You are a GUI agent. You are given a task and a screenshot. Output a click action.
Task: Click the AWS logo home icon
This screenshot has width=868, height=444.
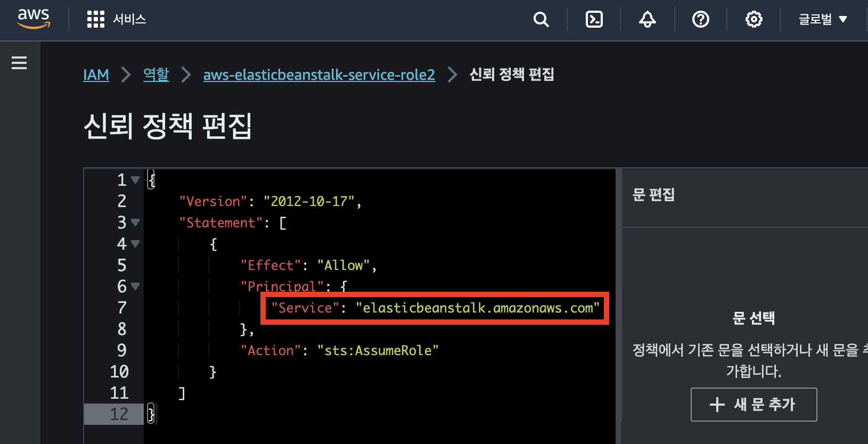click(x=34, y=19)
